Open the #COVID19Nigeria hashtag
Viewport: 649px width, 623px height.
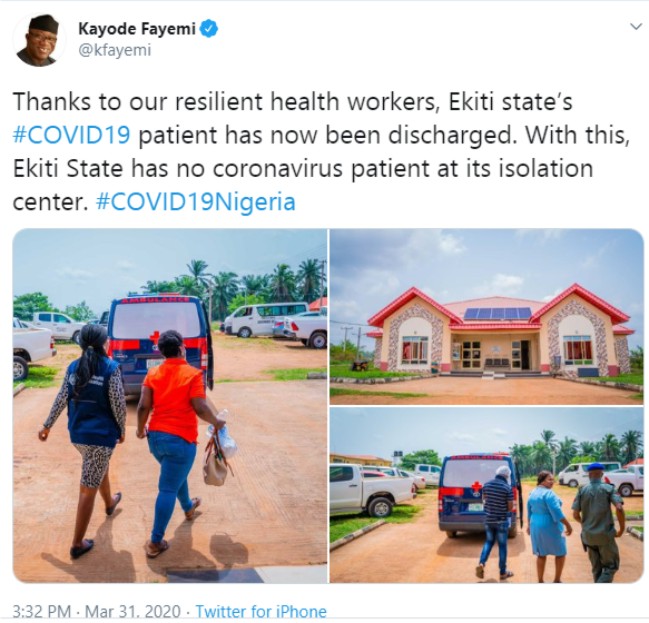point(196,202)
